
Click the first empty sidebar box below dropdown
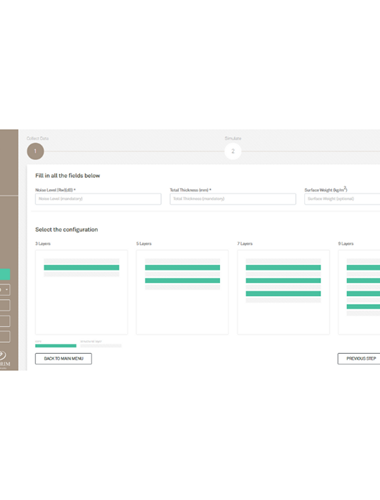tap(5, 305)
